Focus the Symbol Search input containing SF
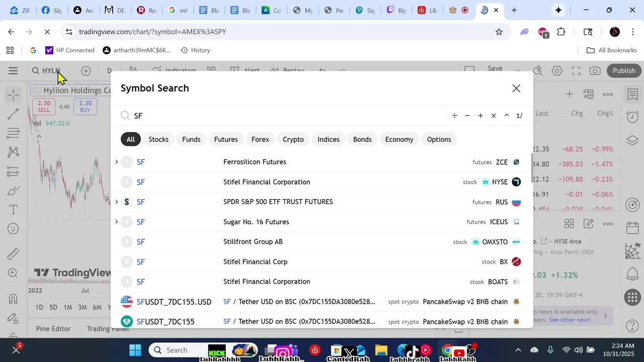 pos(287,116)
